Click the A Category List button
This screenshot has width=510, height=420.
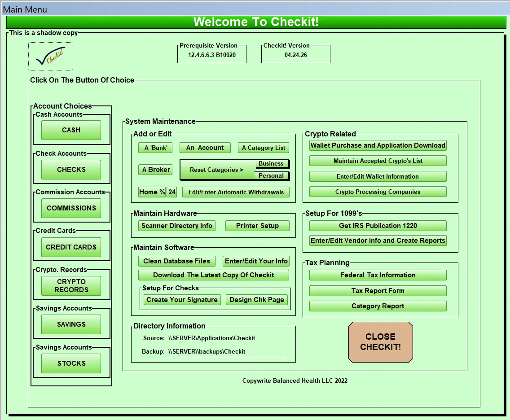pos(263,148)
